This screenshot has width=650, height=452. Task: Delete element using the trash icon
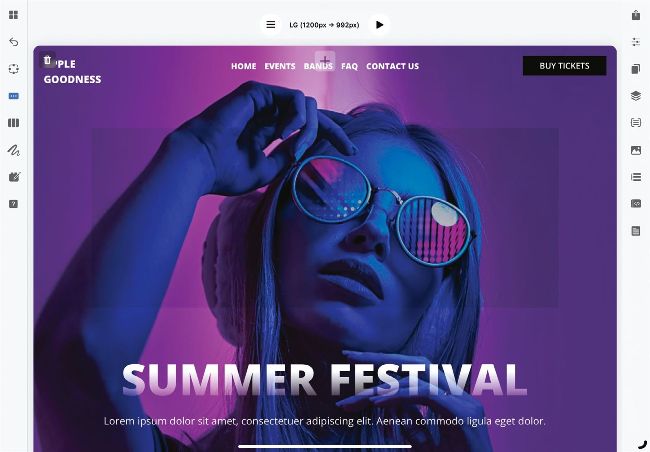pos(48,61)
